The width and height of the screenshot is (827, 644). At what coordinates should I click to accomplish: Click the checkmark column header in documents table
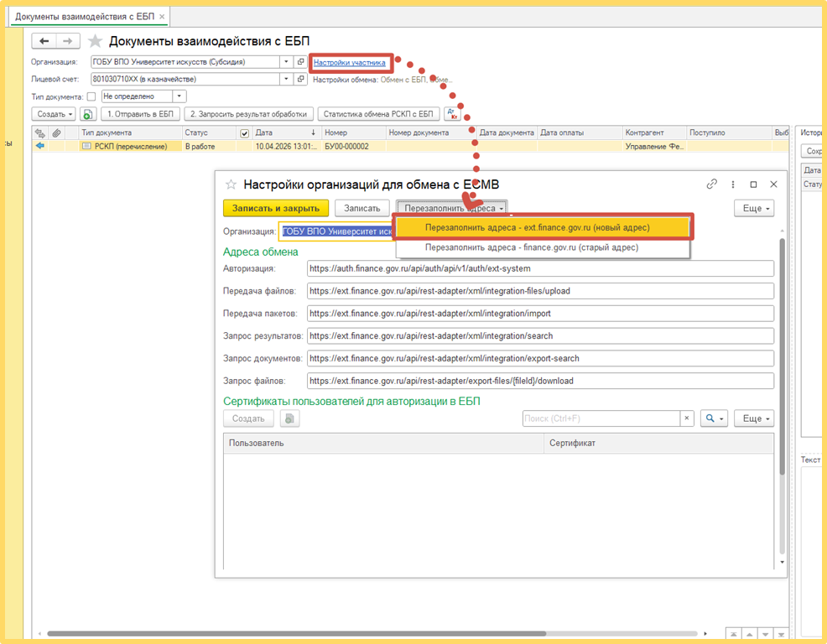244,133
